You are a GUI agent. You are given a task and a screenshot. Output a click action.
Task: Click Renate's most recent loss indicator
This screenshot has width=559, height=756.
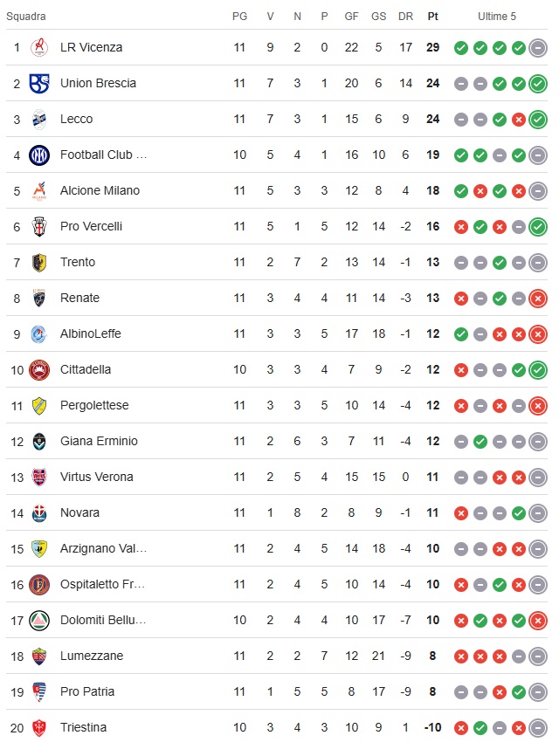point(538,299)
